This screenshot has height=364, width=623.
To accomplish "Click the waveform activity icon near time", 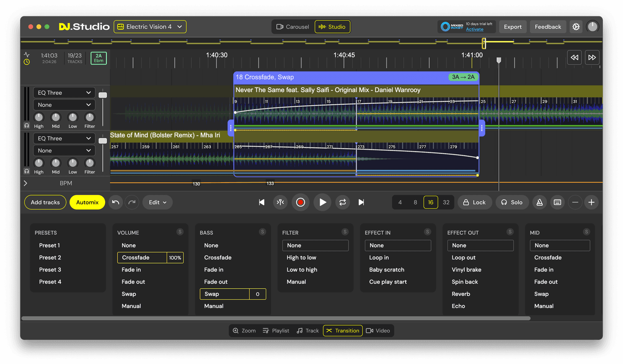I will click(27, 55).
